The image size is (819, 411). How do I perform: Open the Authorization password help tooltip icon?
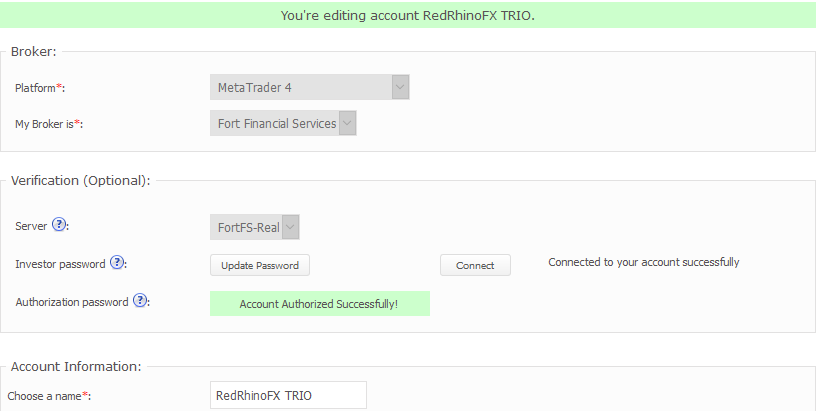[x=140, y=301]
